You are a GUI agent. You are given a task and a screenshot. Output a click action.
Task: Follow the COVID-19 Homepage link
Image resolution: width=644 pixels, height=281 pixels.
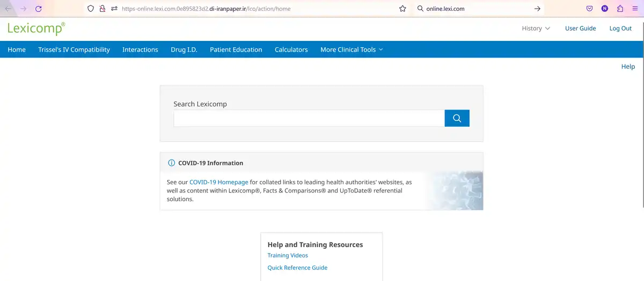[x=218, y=182]
